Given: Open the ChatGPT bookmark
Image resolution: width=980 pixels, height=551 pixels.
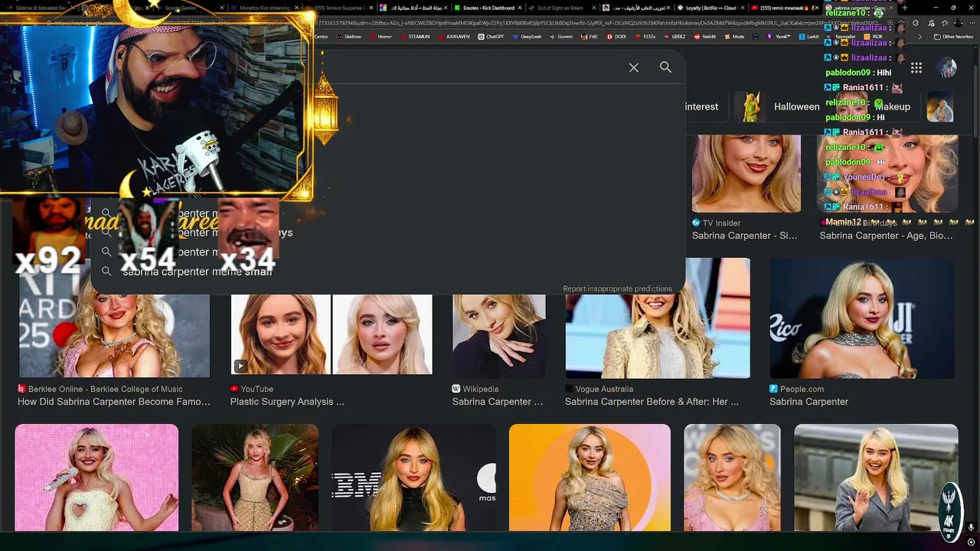Looking at the screenshot, I should (x=491, y=36).
